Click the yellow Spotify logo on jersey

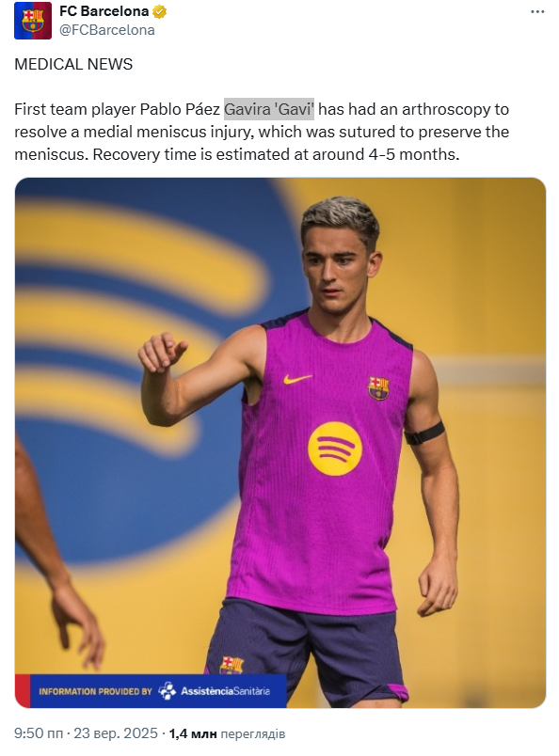pyautogui.click(x=335, y=449)
